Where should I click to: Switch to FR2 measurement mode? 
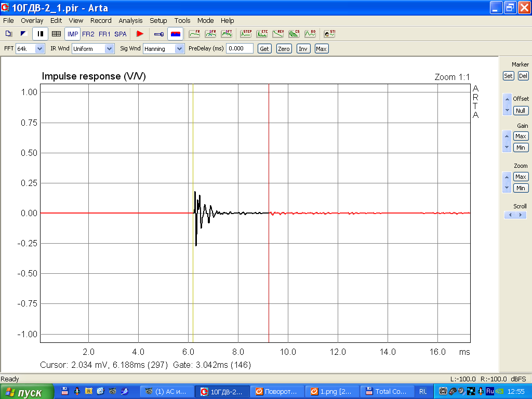tap(88, 34)
